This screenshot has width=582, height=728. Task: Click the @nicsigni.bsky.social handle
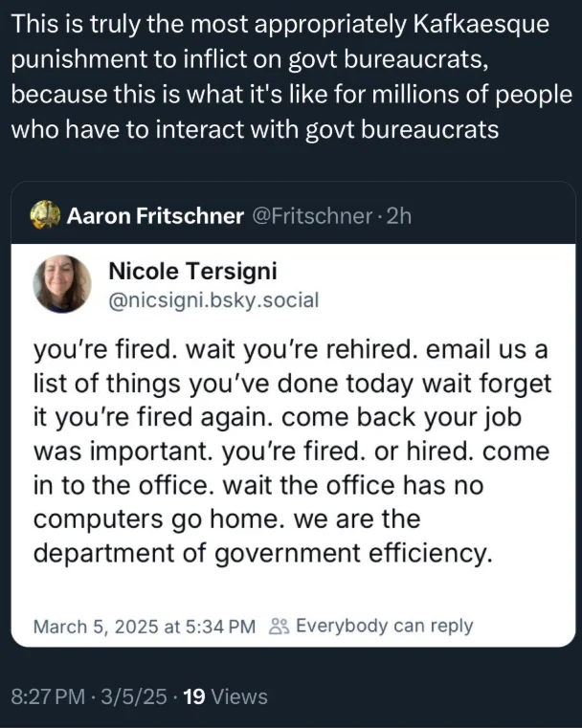tap(213, 299)
